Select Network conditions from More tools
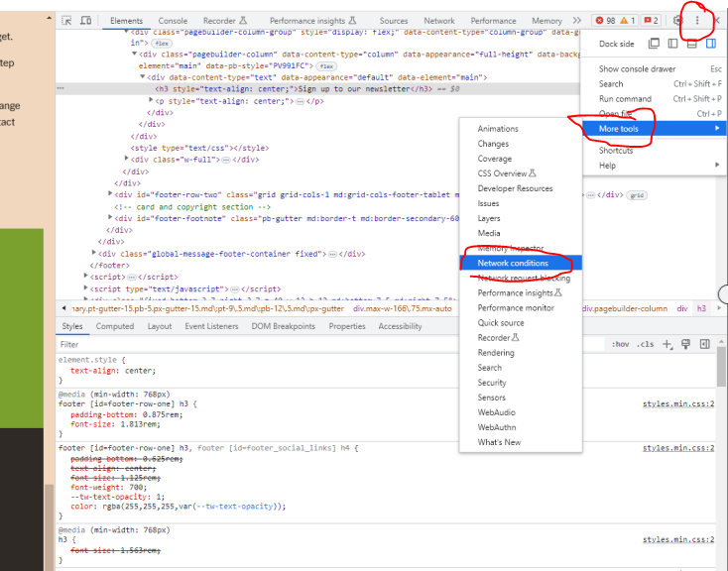 (512, 263)
